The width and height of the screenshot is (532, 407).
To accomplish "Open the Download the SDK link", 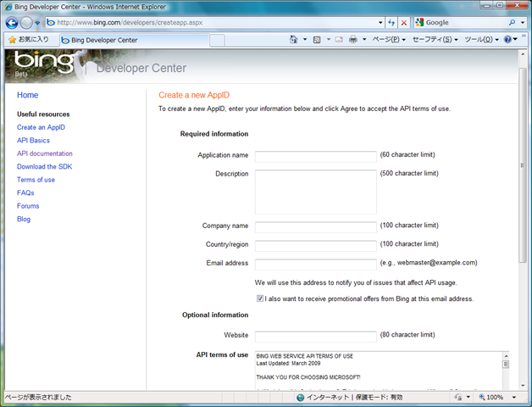I will [44, 166].
